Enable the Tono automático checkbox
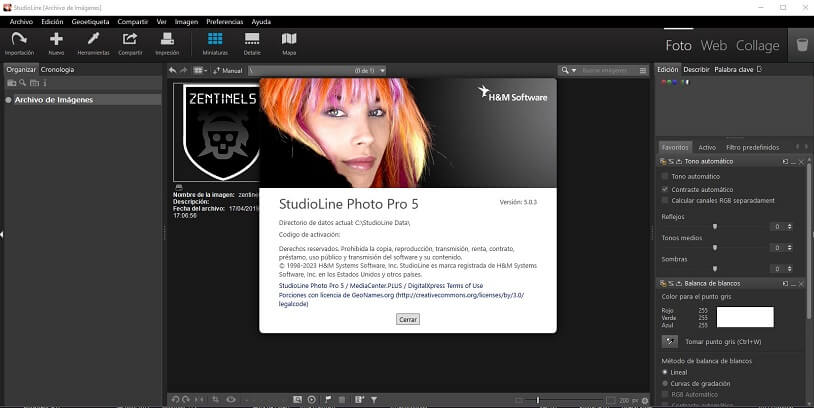814x408 pixels. click(664, 176)
